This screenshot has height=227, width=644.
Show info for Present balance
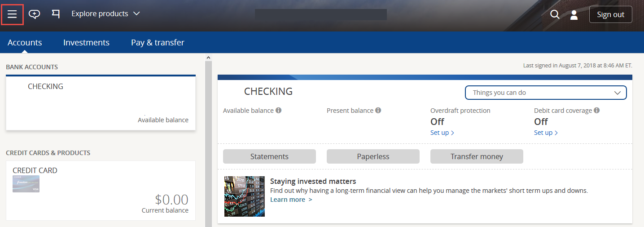click(378, 110)
